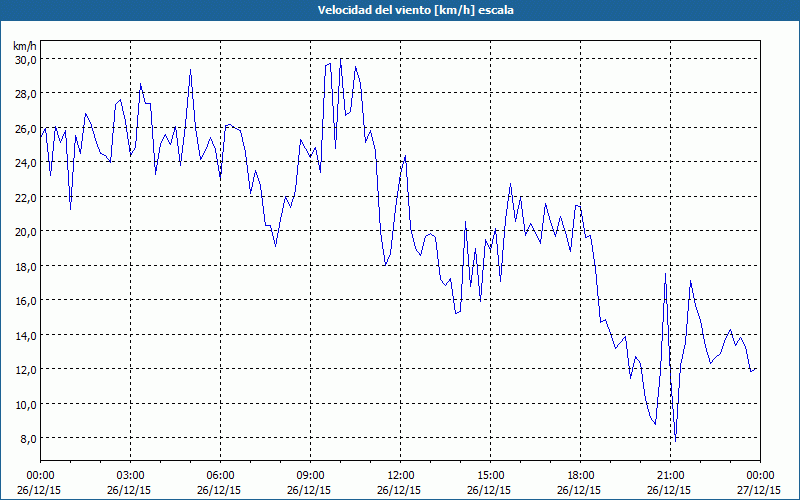Viewport: 800px width, 500px height.
Task: Click the 'km/h' unit label
Action: [25, 46]
